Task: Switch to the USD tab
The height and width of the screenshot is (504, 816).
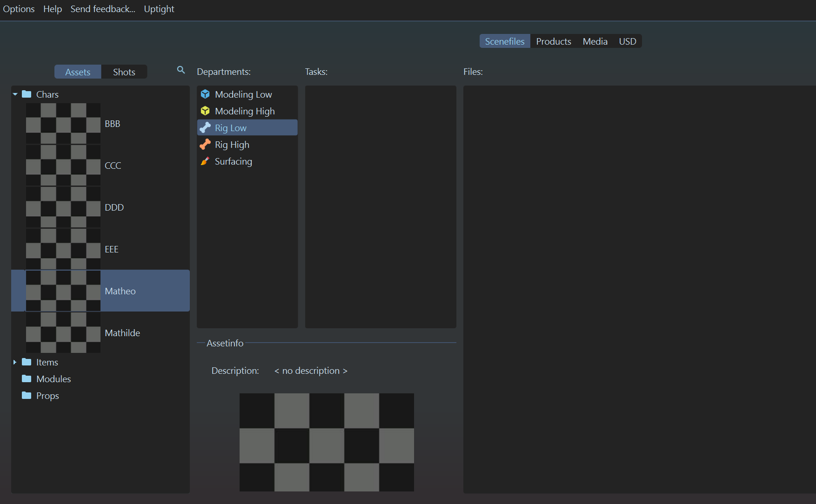Action: point(627,41)
